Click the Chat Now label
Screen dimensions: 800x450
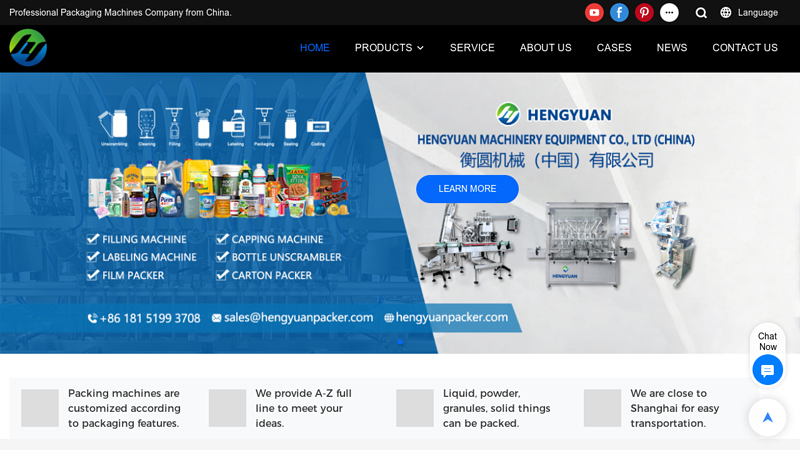(x=767, y=341)
